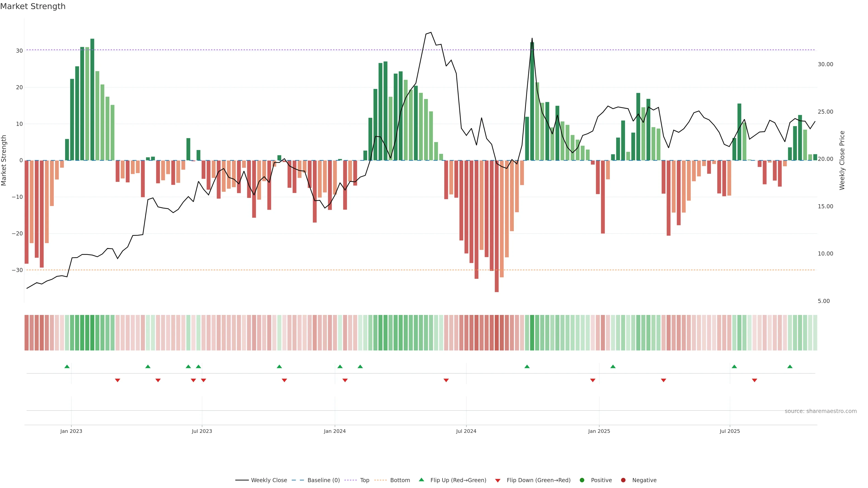The width and height of the screenshot is (868, 488).
Task: Click the first red flip-down marker after Jan 2023
Action: (118, 380)
